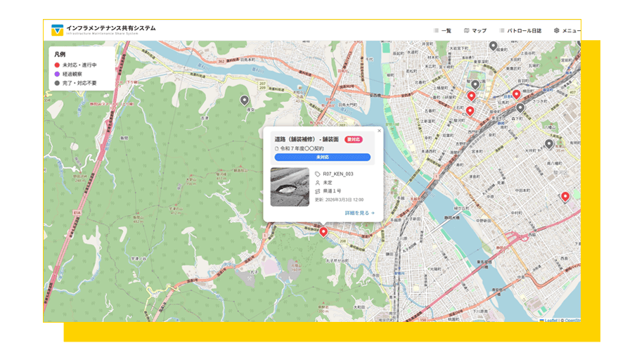Click the grey marker at top near 堀東町
This screenshot has width=644, height=362.
[493, 46]
